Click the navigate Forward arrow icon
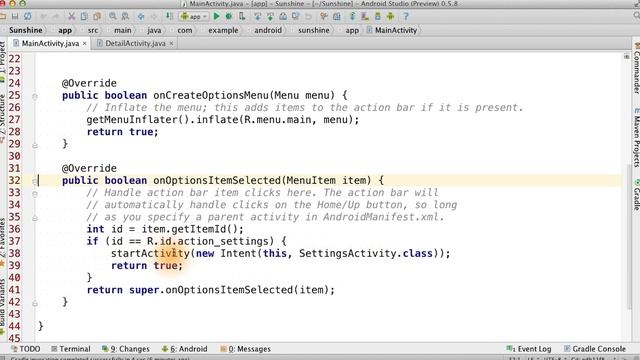The height and width of the screenshot is (360, 640). [x=154, y=16]
